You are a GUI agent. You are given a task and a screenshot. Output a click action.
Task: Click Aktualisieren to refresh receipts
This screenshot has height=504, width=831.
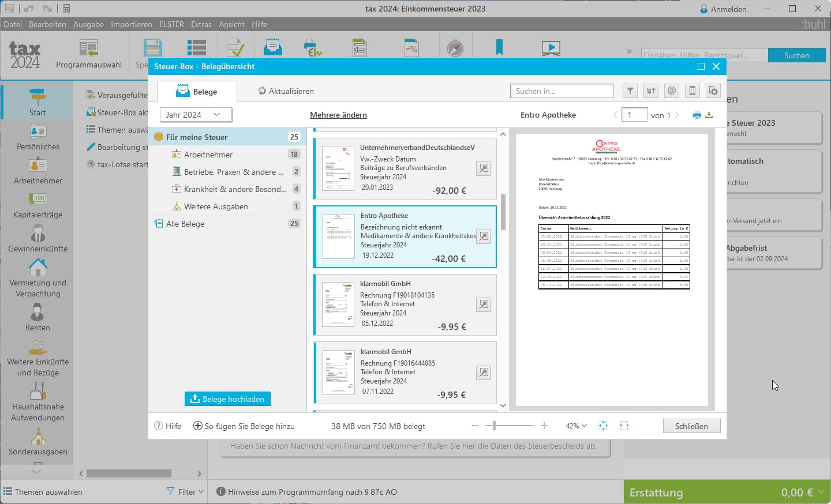click(286, 91)
